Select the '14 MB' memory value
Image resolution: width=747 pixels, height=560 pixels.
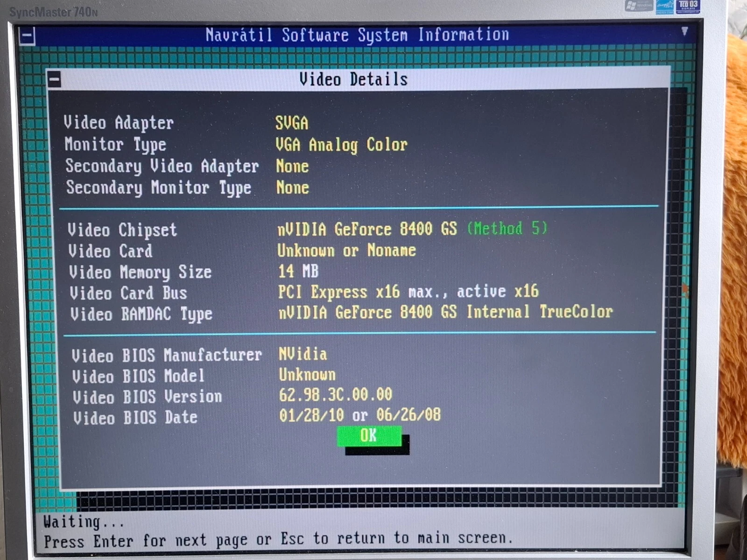point(298,271)
